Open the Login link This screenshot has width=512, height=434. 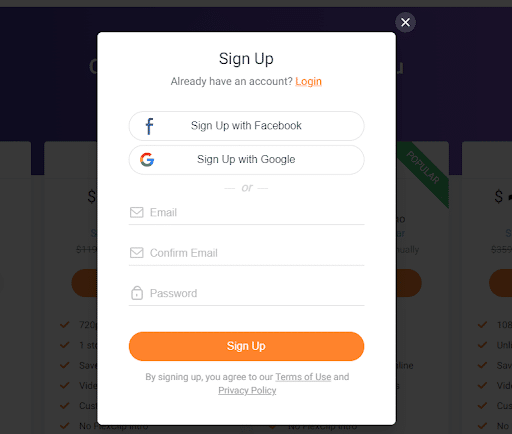pyautogui.click(x=308, y=81)
